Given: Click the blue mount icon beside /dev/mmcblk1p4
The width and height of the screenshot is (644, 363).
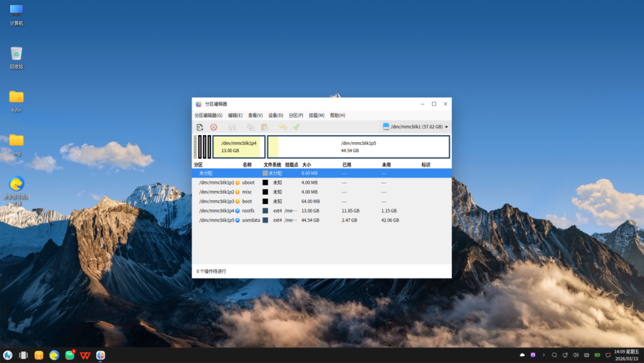Looking at the screenshot, I should [237, 211].
